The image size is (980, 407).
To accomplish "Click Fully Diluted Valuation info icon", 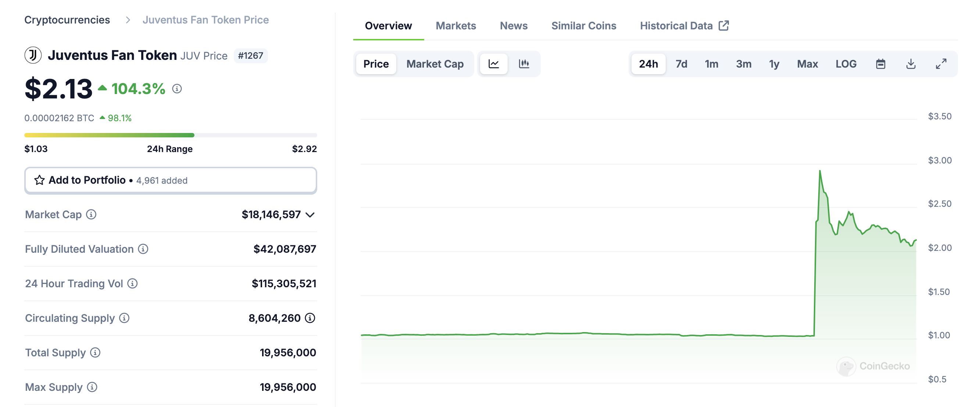I will coord(143,249).
